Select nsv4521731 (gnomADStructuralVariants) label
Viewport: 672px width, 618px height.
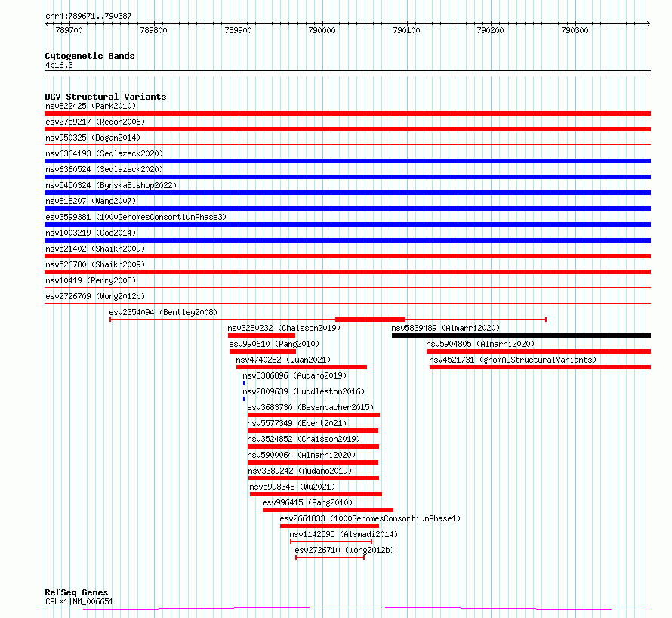(513, 360)
